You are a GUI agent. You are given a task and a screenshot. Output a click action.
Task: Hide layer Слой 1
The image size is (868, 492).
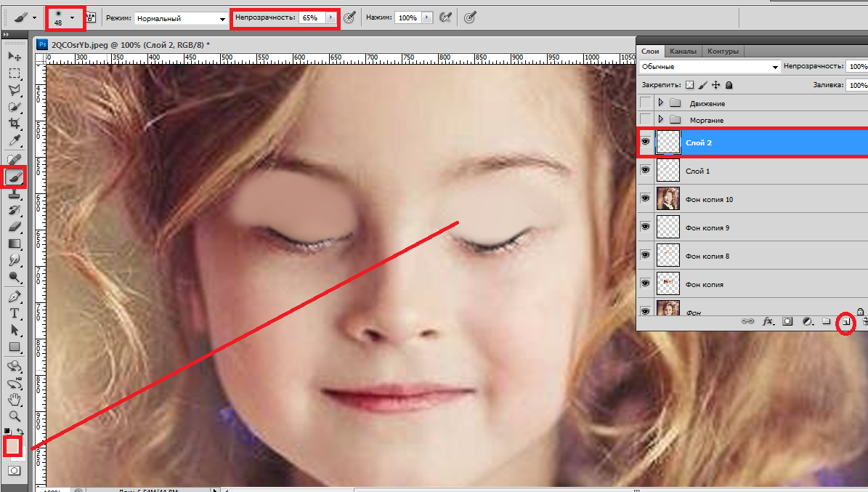coord(646,170)
